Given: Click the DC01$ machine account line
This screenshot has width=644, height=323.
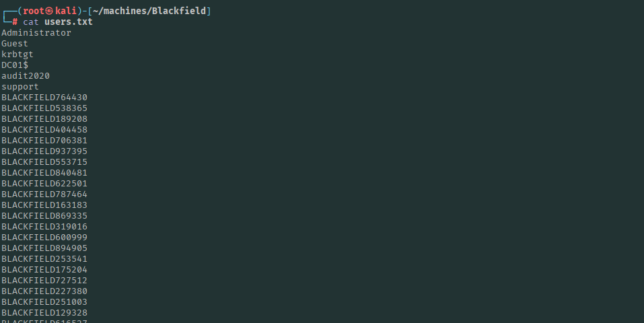Looking at the screenshot, I should pyautogui.click(x=15, y=65).
